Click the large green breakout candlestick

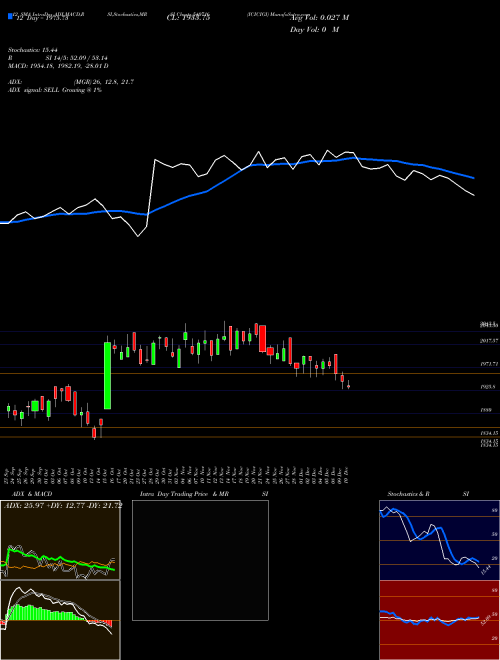[x=107, y=375]
